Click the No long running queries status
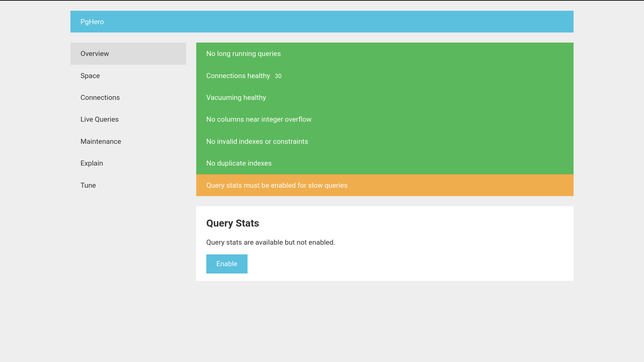This screenshot has height=362, width=644. point(243,54)
